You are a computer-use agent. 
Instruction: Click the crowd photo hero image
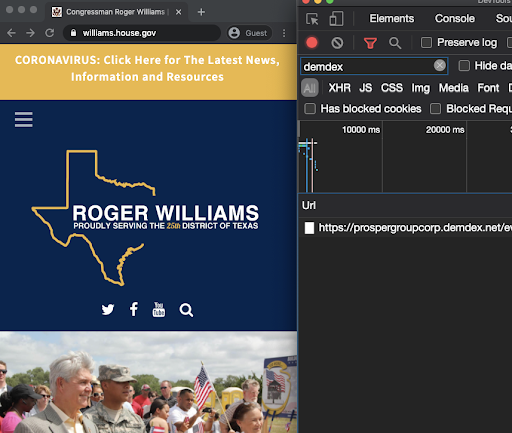tap(148, 382)
